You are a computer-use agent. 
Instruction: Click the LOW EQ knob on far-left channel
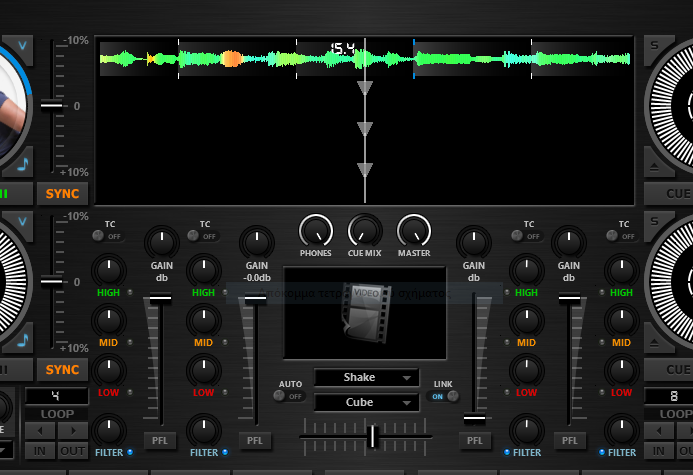coord(109,370)
